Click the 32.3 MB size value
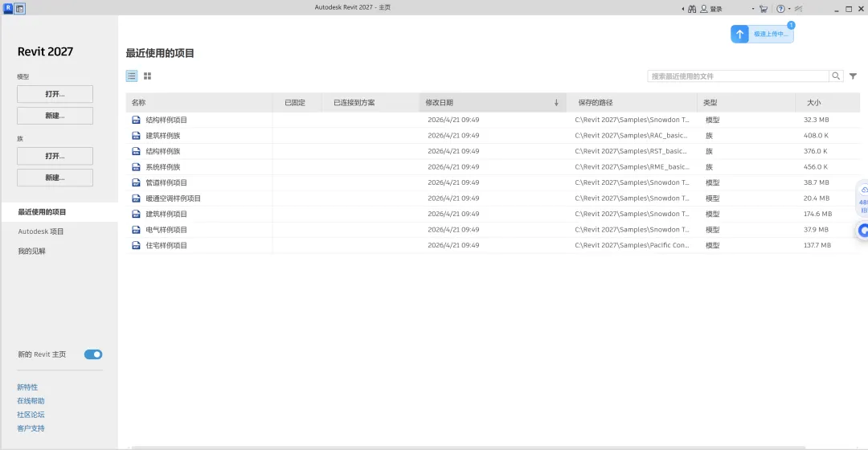The image size is (868, 450). [x=816, y=120]
